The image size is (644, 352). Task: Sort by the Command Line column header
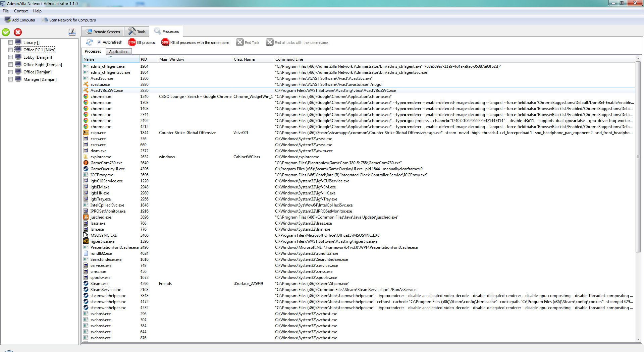454,59
